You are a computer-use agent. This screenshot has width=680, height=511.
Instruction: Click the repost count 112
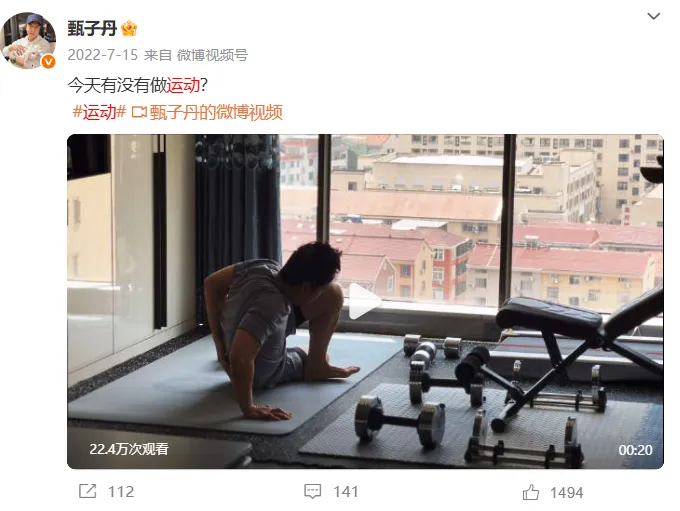(121, 492)
